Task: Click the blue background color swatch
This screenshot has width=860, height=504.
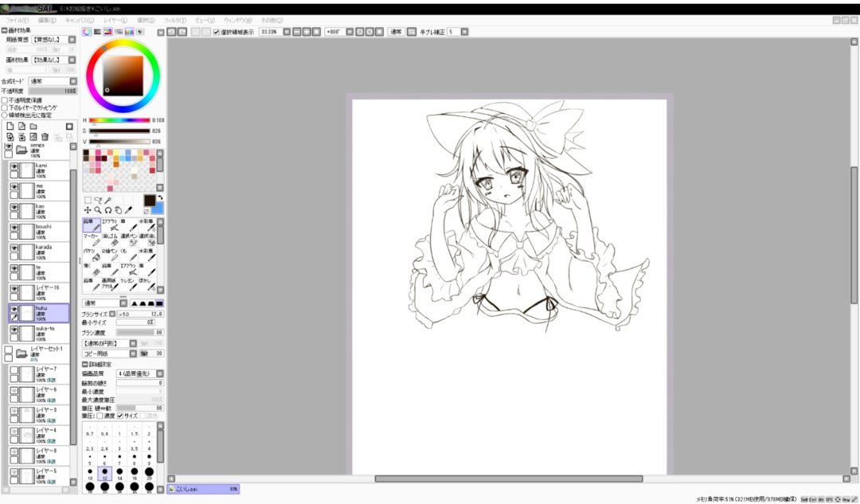Action: pyautogui.click(x=158, y=209)
